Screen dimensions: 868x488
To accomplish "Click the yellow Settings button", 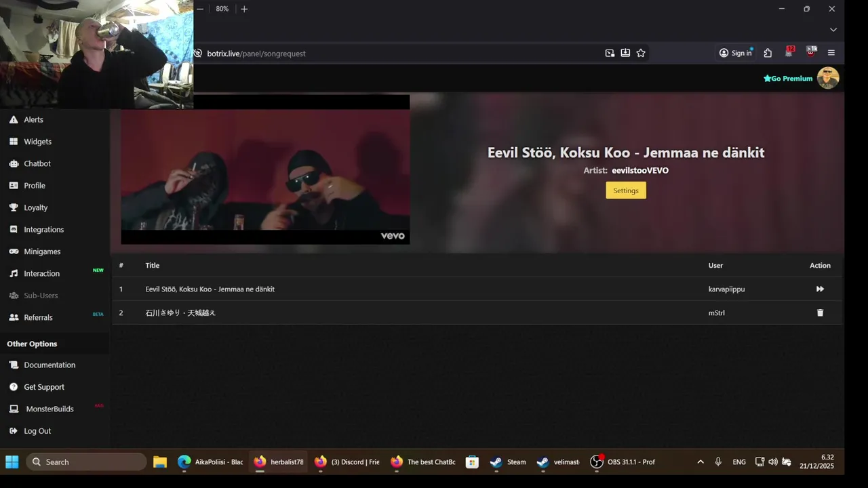I will pyautogui.click(x=626, y=190).
